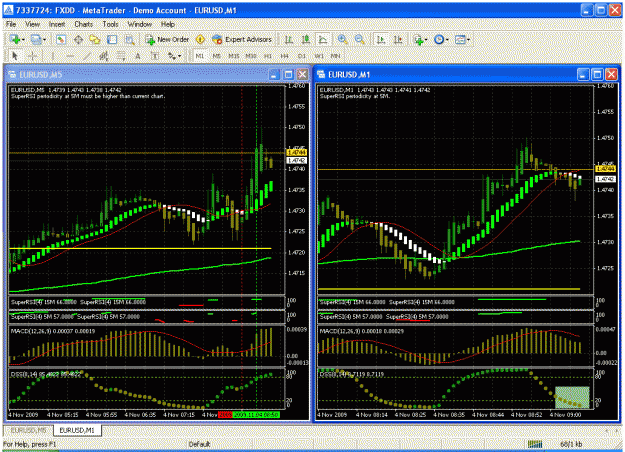Click the 'Default' profile in status bar
This screenshot has width=625, height=452.
click(199, 444)
